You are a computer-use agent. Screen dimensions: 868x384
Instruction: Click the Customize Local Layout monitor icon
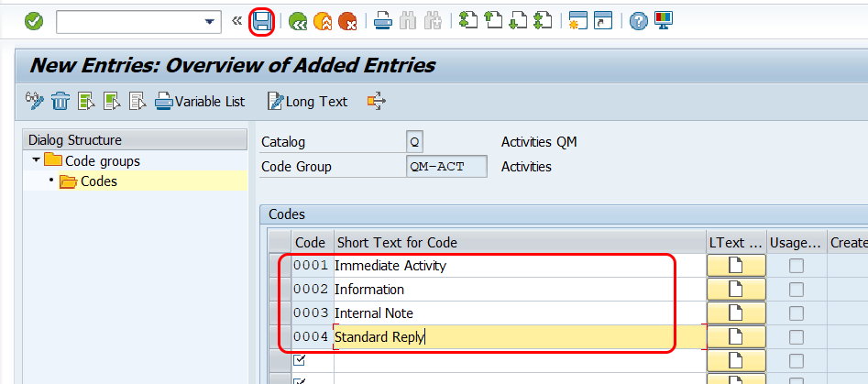pyautogui.click(x=663, y=21)
